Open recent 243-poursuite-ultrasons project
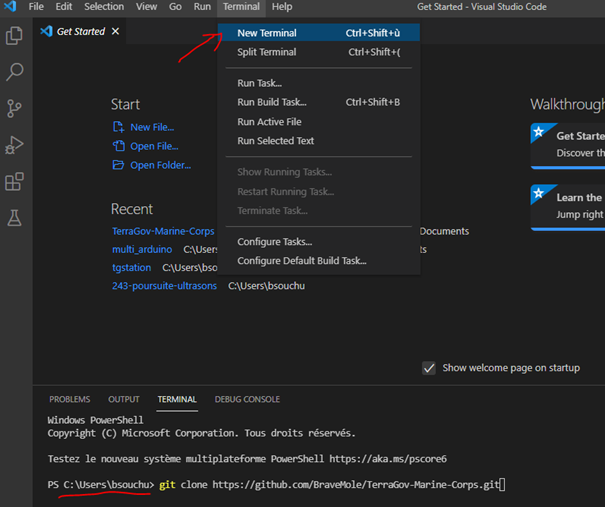This screenshot has height=507, width=605. click(164, 286)
